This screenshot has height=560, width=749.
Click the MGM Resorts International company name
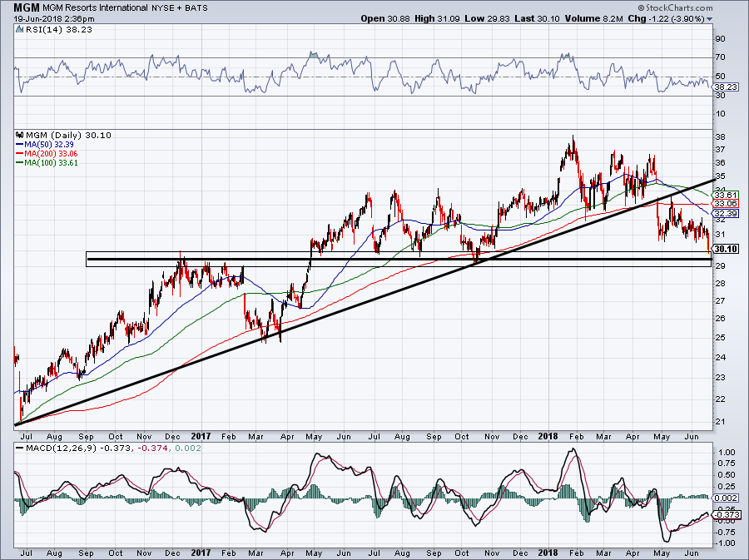pyautogui.click(x=95, y=7)
